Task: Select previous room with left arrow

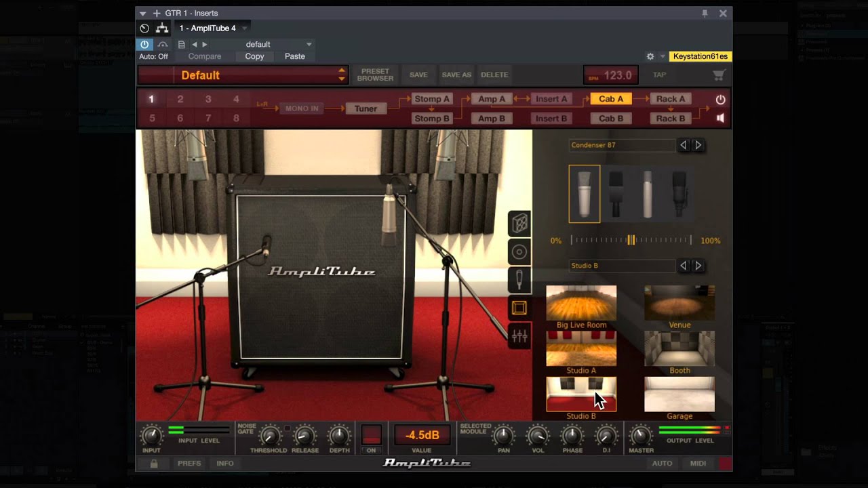Action: coord(684,266)
